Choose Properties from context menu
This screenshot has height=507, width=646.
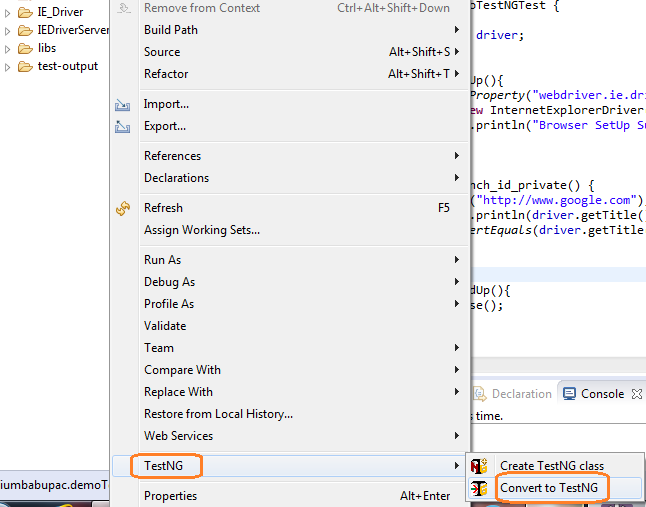290,496
